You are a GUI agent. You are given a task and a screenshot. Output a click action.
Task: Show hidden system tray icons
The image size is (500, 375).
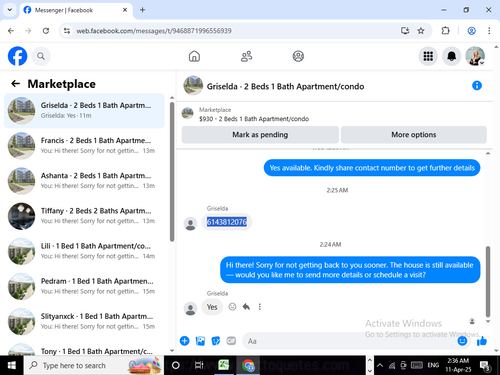[x=380, y=365]
